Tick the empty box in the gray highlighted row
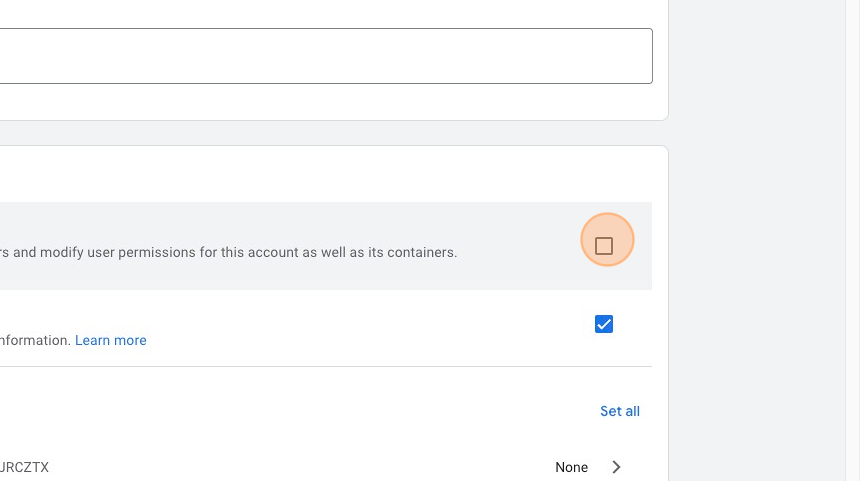This screenshot has width=860, height=481. point(604,246)
